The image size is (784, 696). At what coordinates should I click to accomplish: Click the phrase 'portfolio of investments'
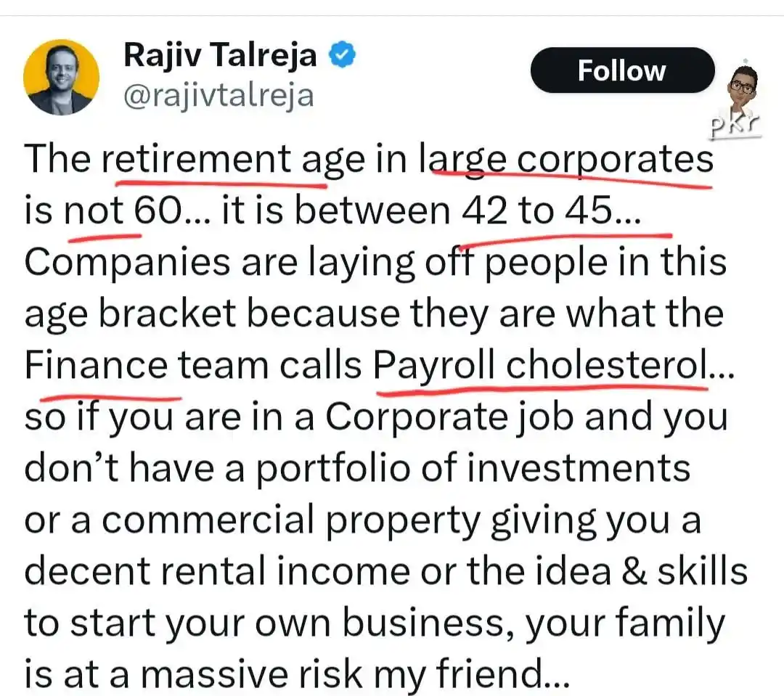(473, 469)
